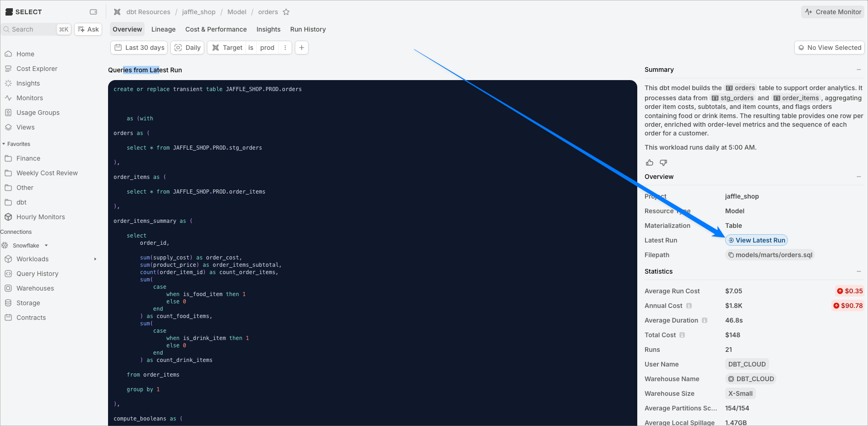Collapse the Overview details section

pyautogui.click(x=859, y=177)
